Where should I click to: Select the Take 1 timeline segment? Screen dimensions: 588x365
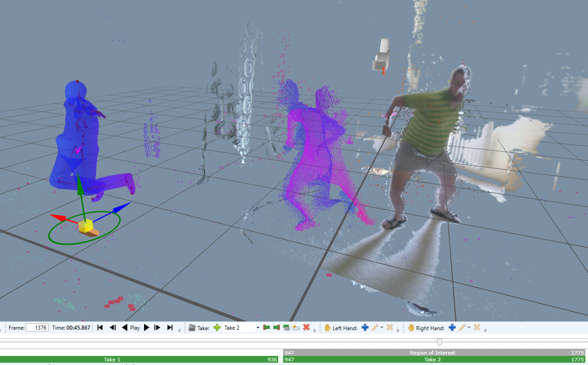[139, 360]
